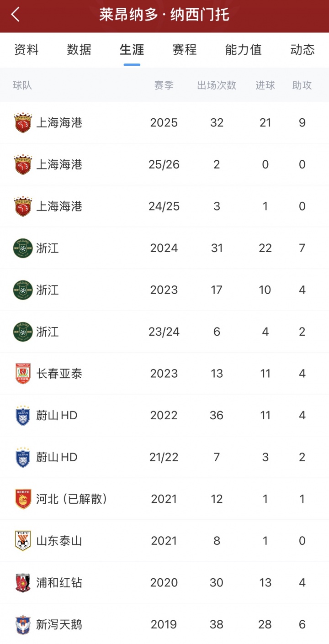Viewport: 329px width, 644px height.
Task: Tap Shanghai Port crest in 2025 row
Action: (23, 123)
